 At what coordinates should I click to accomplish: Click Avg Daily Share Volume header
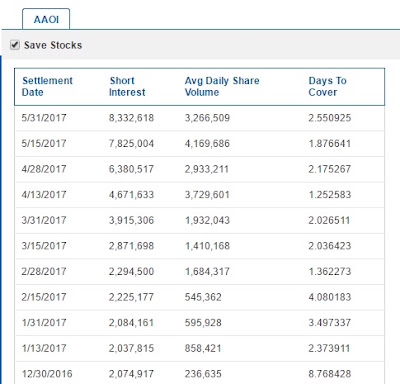[x=222, y=86]
